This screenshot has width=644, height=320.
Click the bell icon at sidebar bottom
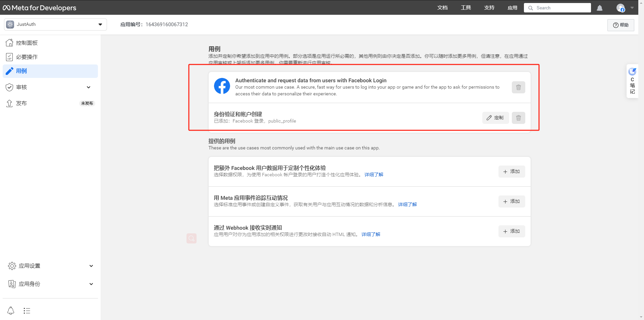pyautogui.click(x=11, y=311)
